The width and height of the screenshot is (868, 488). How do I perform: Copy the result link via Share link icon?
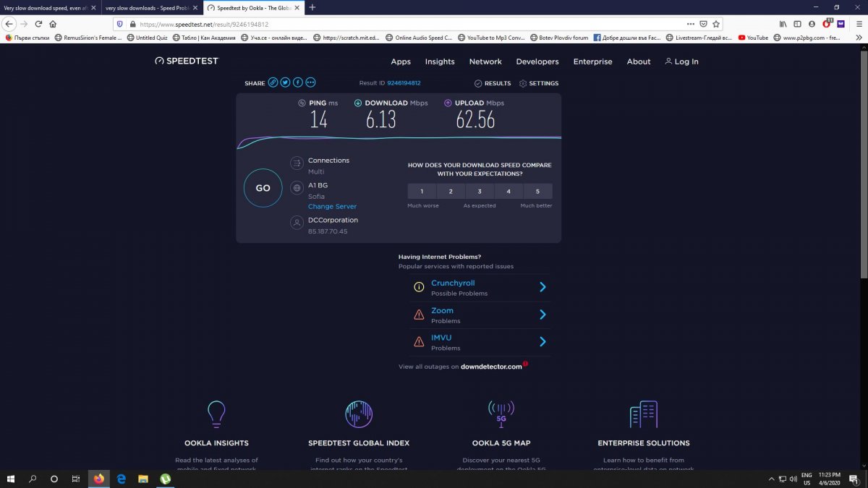point(273,82)
